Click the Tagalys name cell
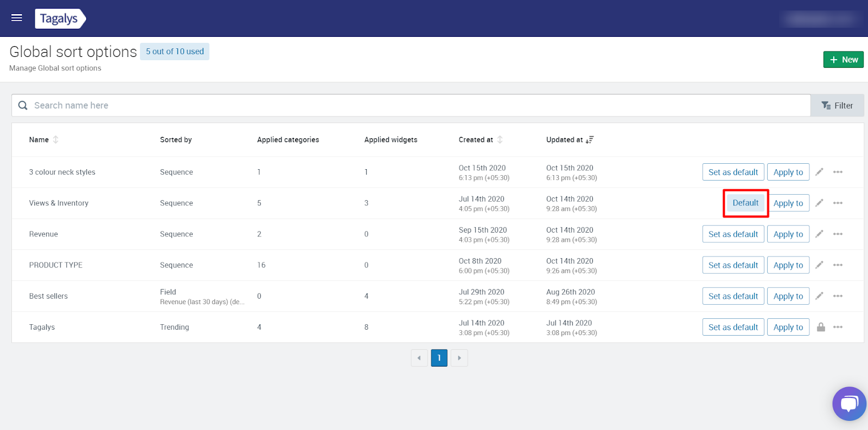Screen dimensions: 868x430 [42, 327]
